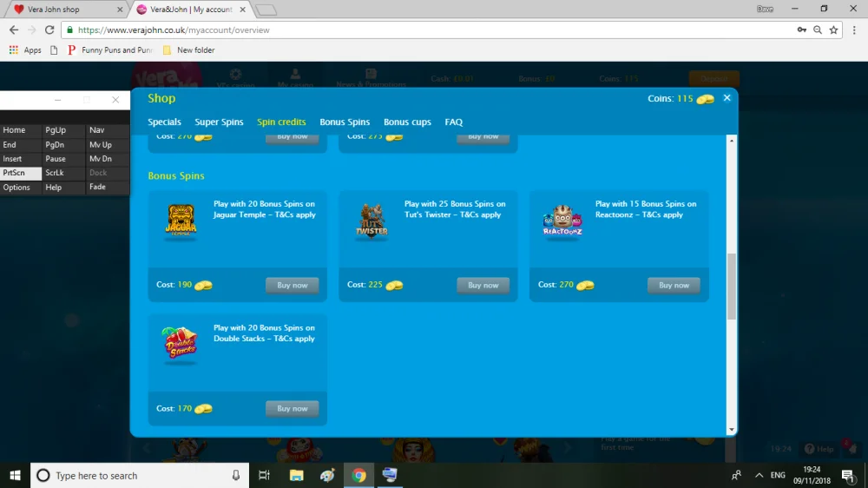The width and height of the screenshot is (868, 488).
Task: Open the Funny Puns bookmark
Action: click(x=110, y=49)
